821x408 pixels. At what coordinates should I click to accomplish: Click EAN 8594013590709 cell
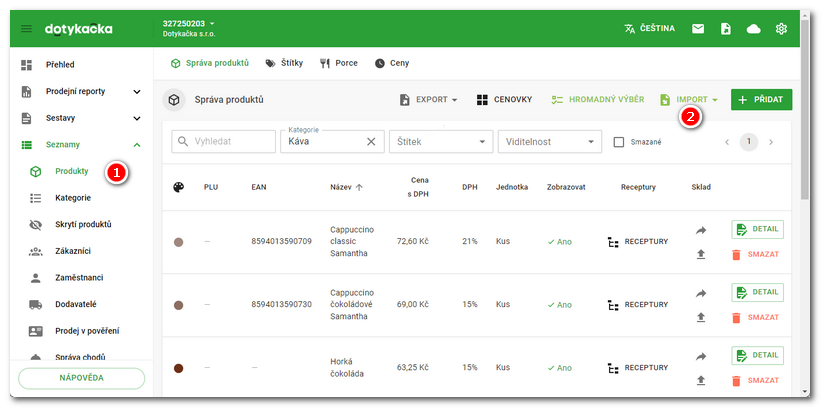pyautogui.click(x=281, y=241)
